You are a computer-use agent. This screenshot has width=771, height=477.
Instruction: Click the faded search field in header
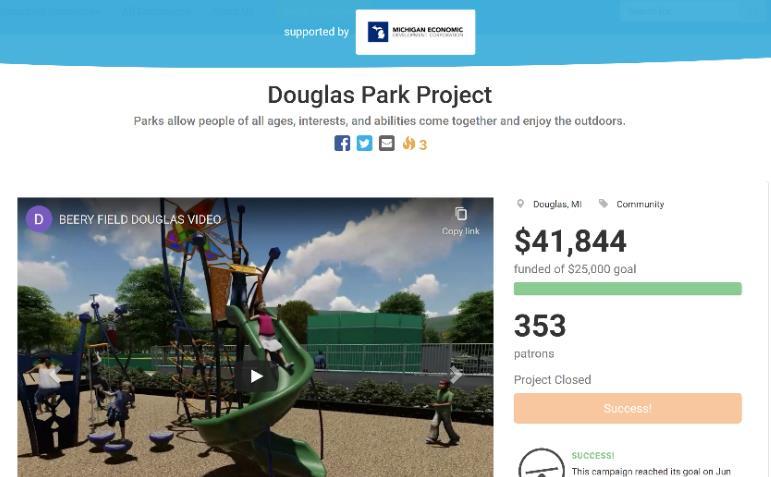point(680,11)
